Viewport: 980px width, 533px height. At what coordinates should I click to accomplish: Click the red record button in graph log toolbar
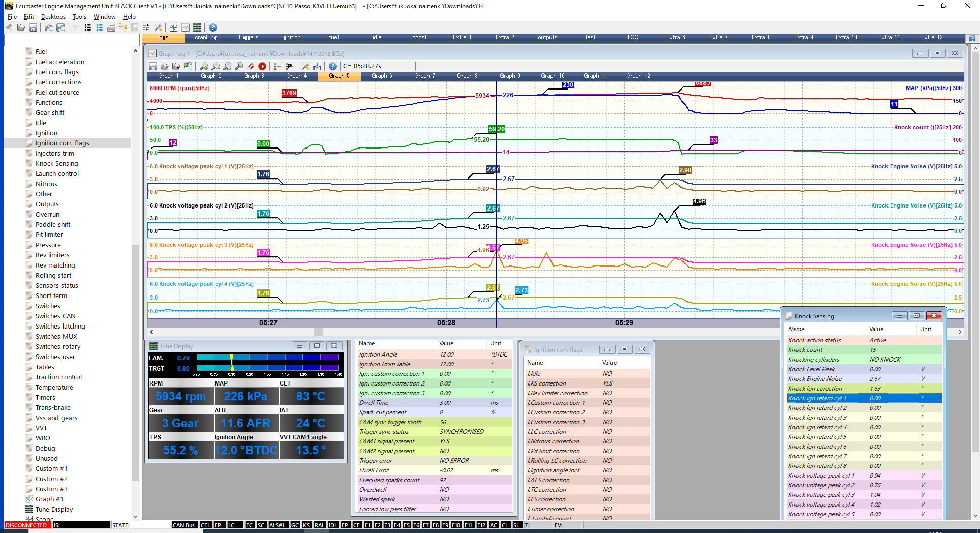[x=262, y=66]
